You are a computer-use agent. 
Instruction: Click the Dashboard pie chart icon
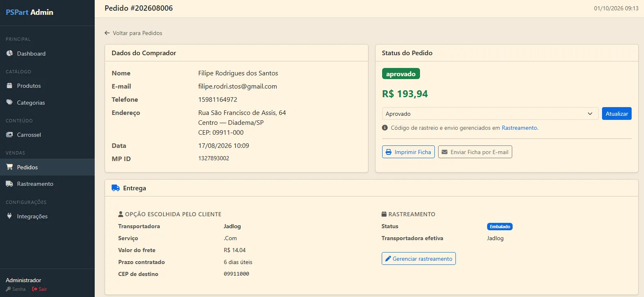9,54
